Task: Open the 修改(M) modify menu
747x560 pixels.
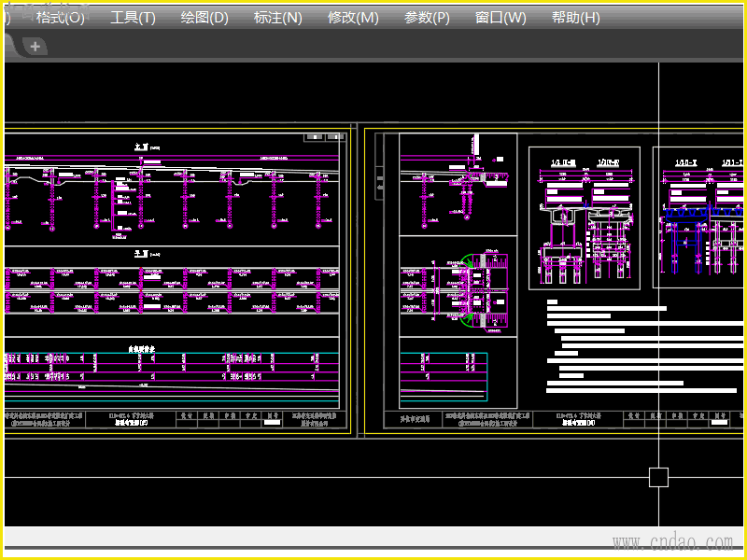Action: coord(353,18)
